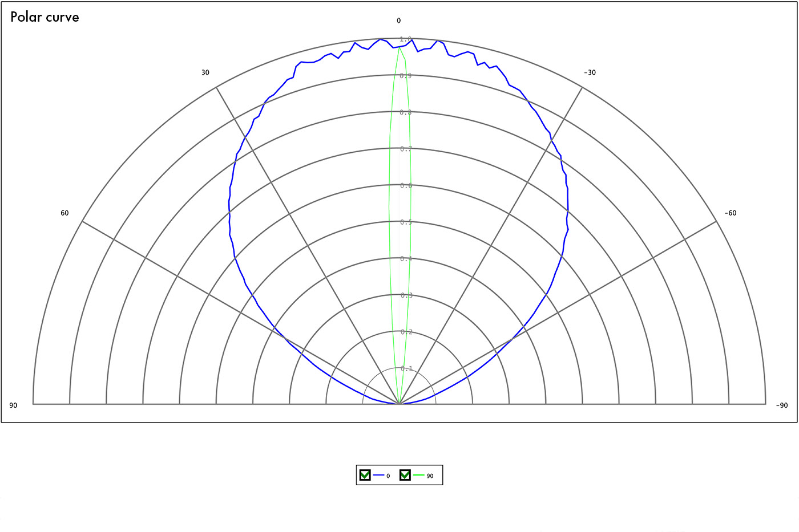Viewport: 799px width, 532px height.
Task: Click the 0.2 radial scale label
Action: [406, 332]
